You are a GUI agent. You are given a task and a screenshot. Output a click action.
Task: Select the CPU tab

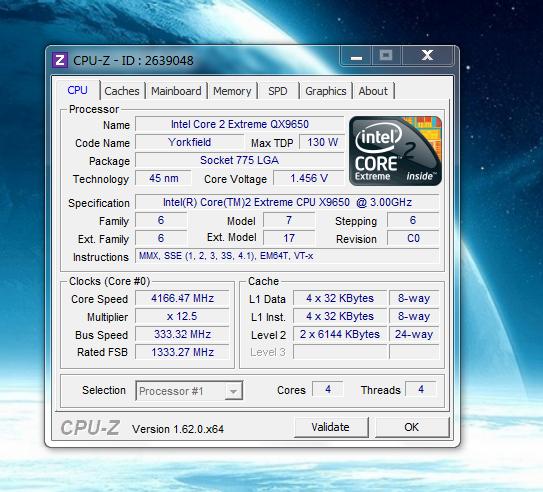tap(78, 90)
